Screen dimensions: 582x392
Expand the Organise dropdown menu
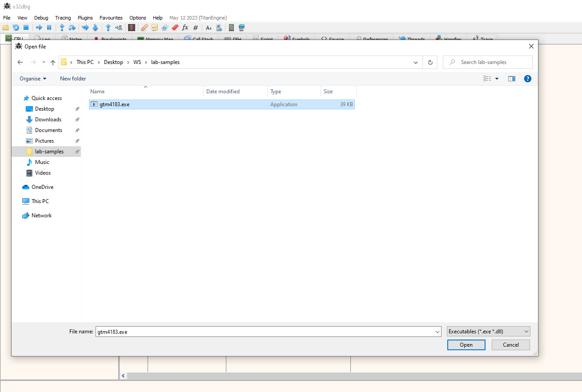(33, 79)
